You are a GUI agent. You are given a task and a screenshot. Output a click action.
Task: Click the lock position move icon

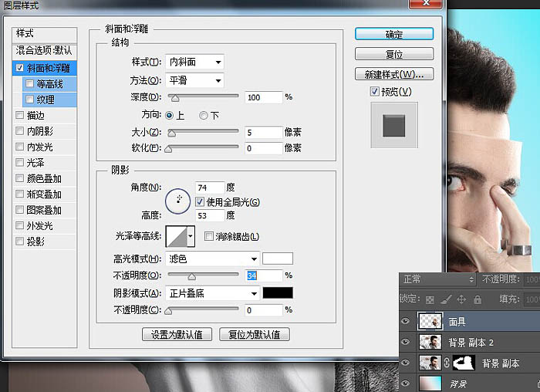(461, 299)
